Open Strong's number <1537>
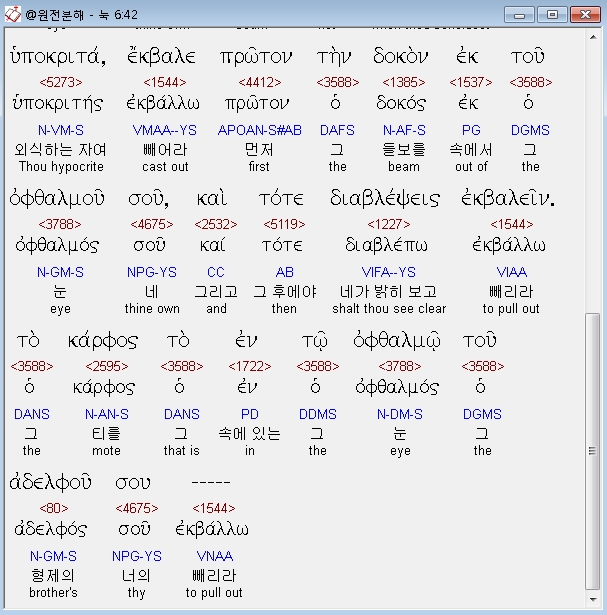The image size is (607, 615). point(471,82)
